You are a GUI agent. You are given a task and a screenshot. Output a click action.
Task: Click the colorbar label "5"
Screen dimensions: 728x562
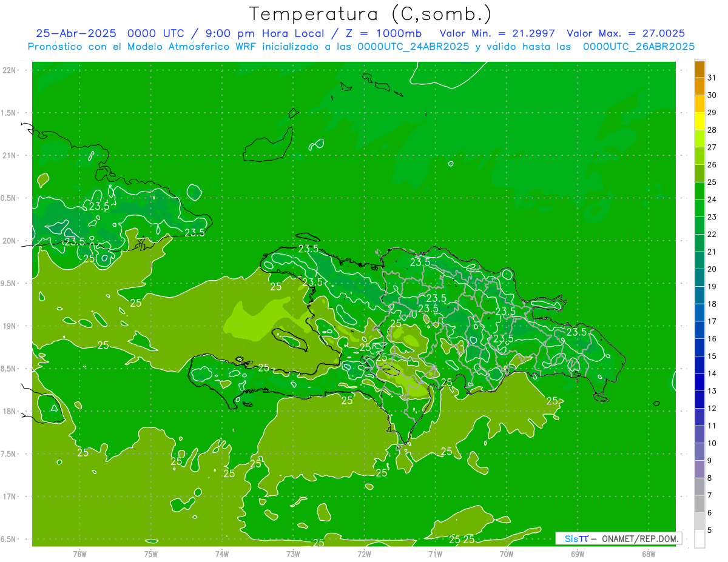coord(710,530)
